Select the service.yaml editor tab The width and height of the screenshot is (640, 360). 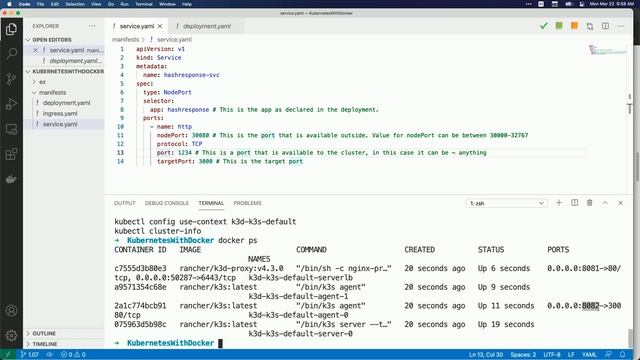(x=136, y=26)
